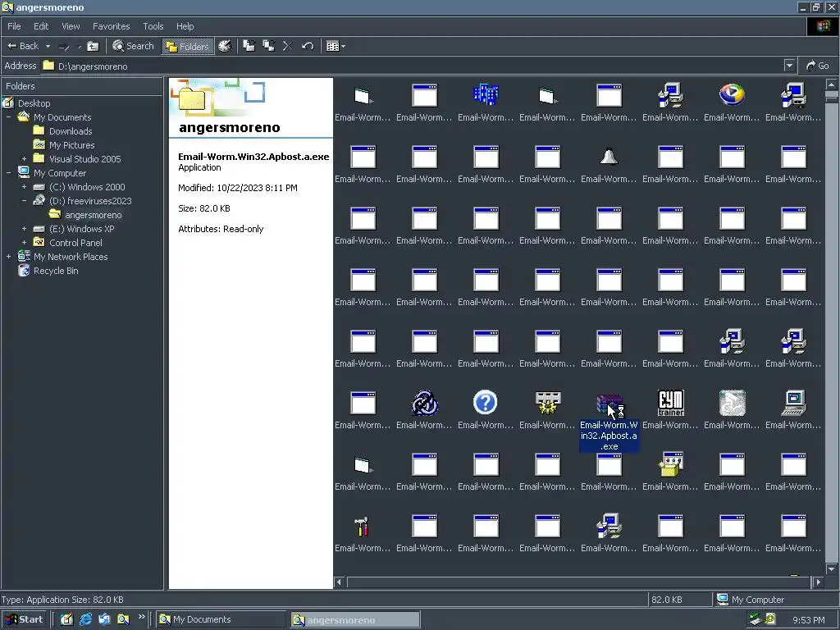Launch Outlook Express from quick launch
This screenshot has height=630, width=840.
coord(104,619)
